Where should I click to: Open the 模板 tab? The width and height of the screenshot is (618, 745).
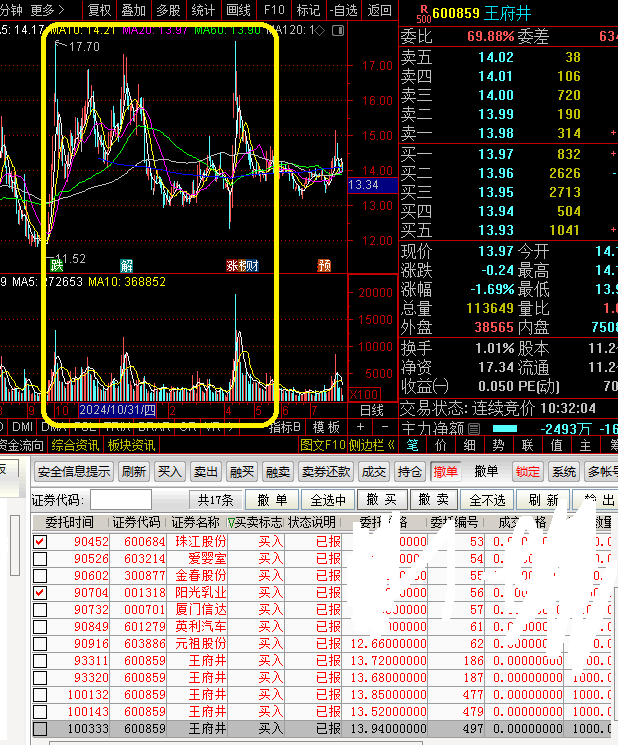coord(326,427)
